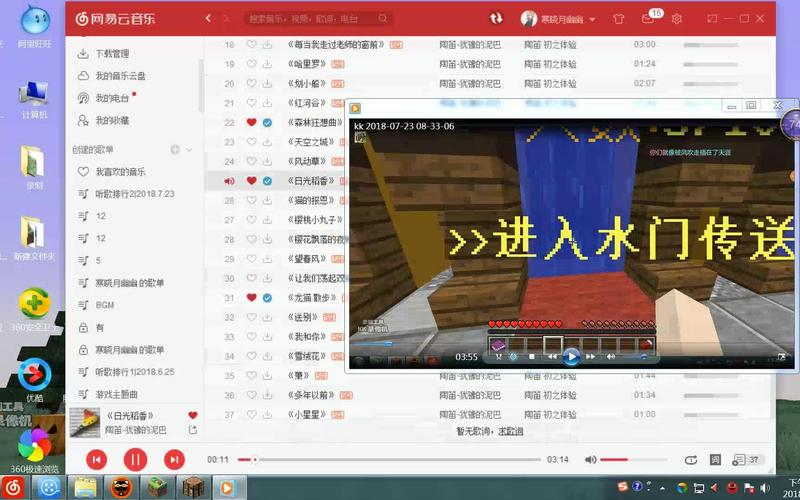Collapse the 创建的歌单 section chevron
The height and width of the screenshot is (500, 800).
[189, 149]
